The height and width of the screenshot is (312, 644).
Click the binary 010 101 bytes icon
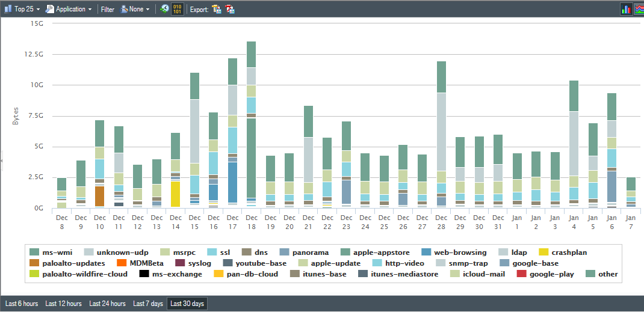[x=178, y=9]
